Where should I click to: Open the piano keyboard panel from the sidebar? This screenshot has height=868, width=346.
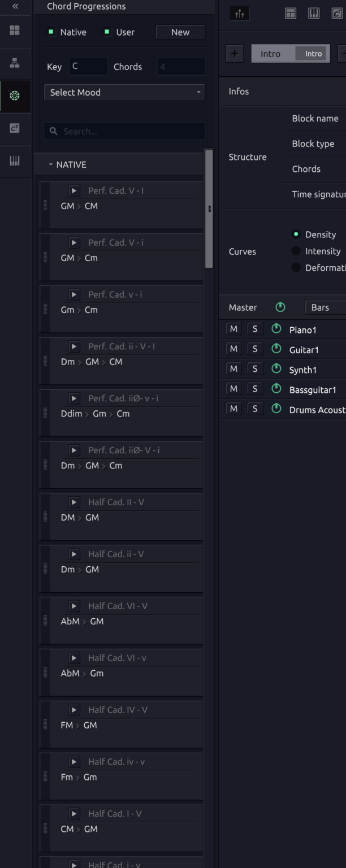pyautogui.click(x=14, y=162)
